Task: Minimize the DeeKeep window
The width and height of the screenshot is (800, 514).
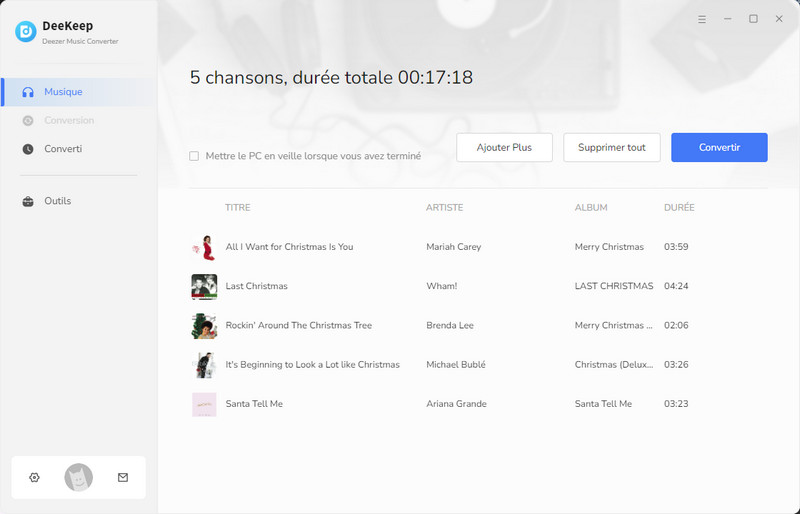Action: pos(728,19)
